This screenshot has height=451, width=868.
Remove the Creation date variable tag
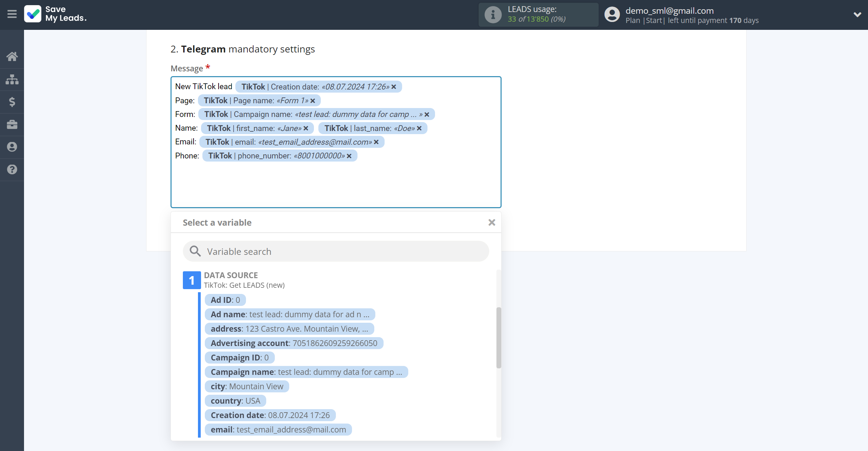(x=394, y=87)
